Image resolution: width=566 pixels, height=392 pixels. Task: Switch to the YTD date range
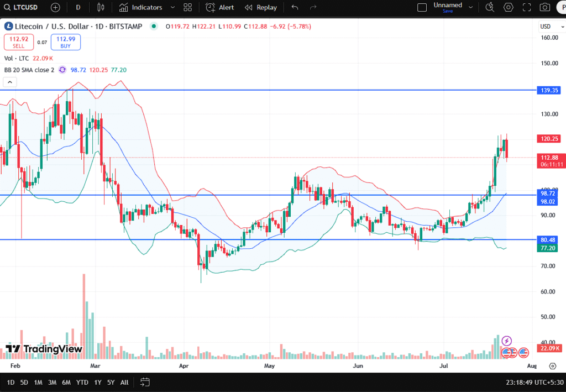[82, 382]
